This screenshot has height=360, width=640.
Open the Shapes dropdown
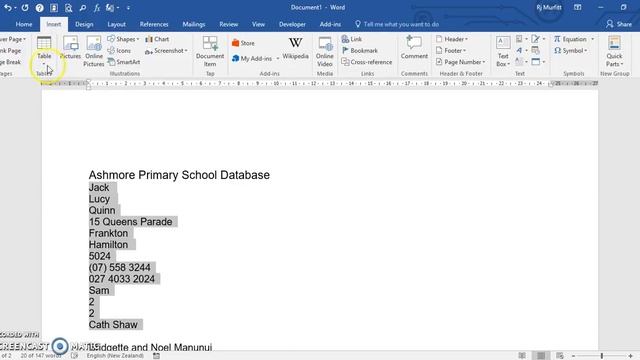[124, 39]
